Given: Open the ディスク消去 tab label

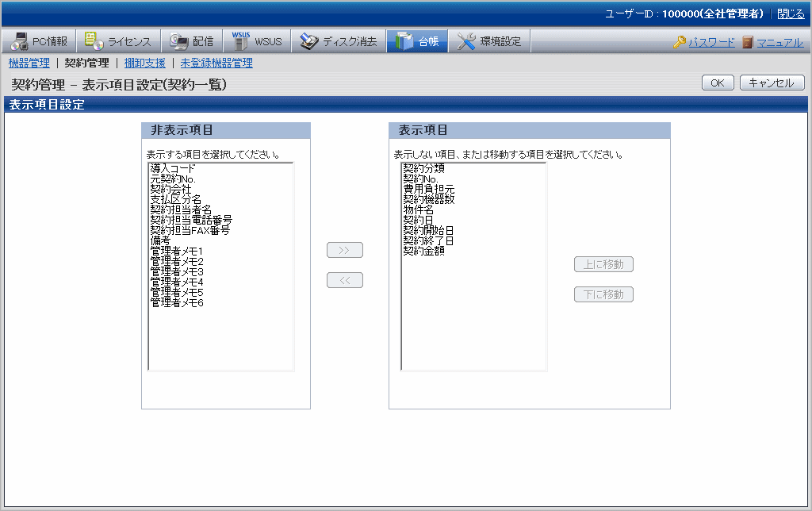Looking at the screenshot, I should pos(350,41).
